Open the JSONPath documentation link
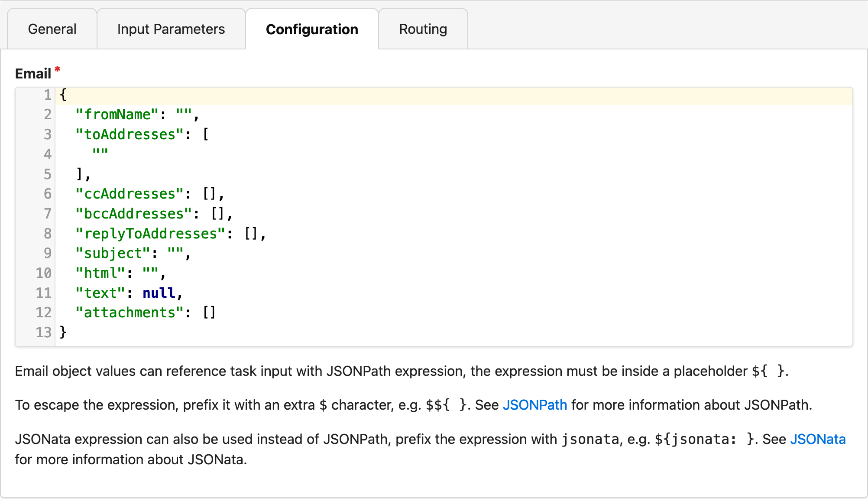Screen dimensions: 868x502 coord(534,405)
